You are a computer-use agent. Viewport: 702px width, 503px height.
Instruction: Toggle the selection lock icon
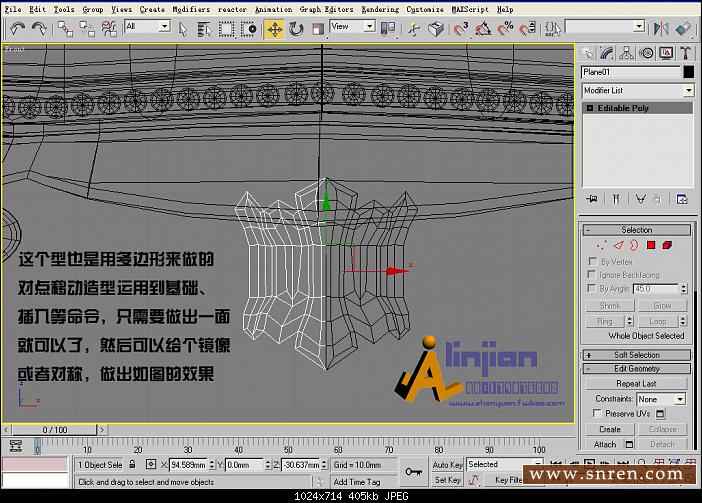[x=132, y=464]
